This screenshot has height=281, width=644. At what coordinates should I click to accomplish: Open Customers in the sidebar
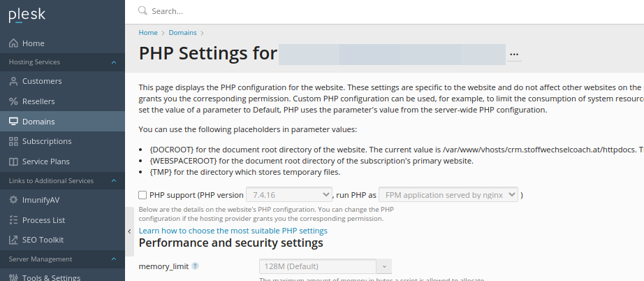point(62,81)
